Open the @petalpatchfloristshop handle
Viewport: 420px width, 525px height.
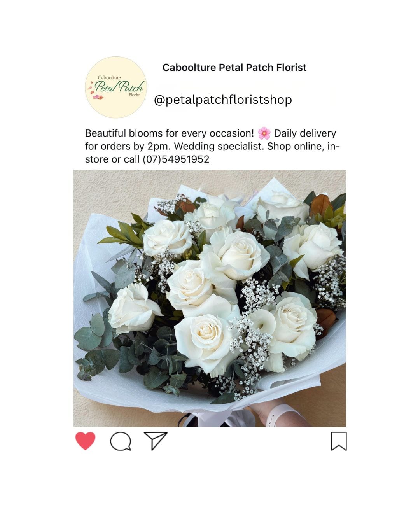click(223, 100)
